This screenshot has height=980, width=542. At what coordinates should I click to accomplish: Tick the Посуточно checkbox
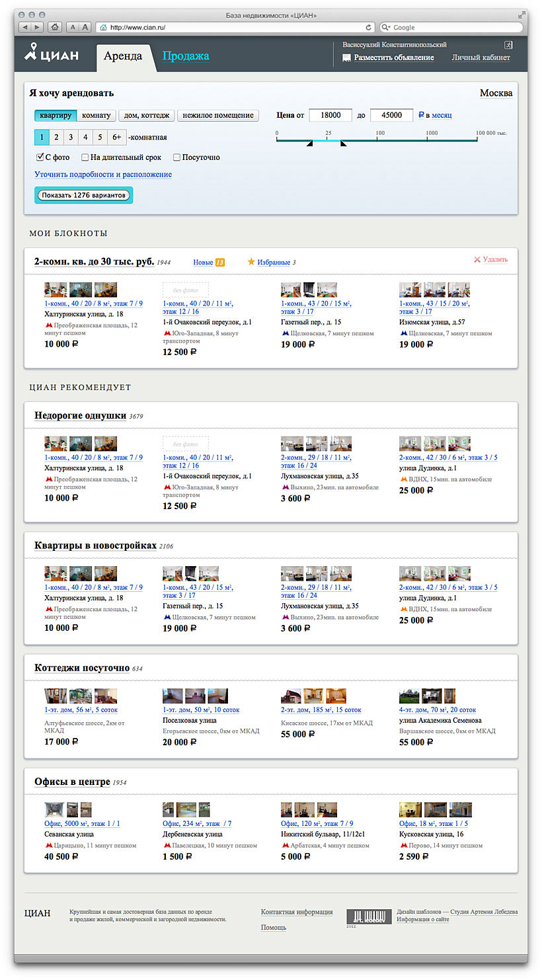(x=176, y=157)
